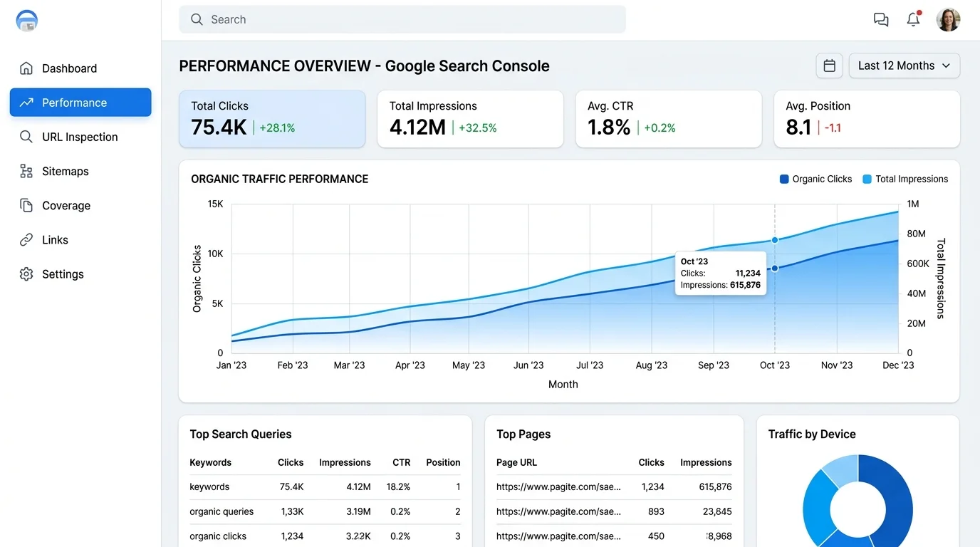The width and height of the screenshot is (980, 547).
Task: Navigate to Sitemaps
Action: pos(80,171)
